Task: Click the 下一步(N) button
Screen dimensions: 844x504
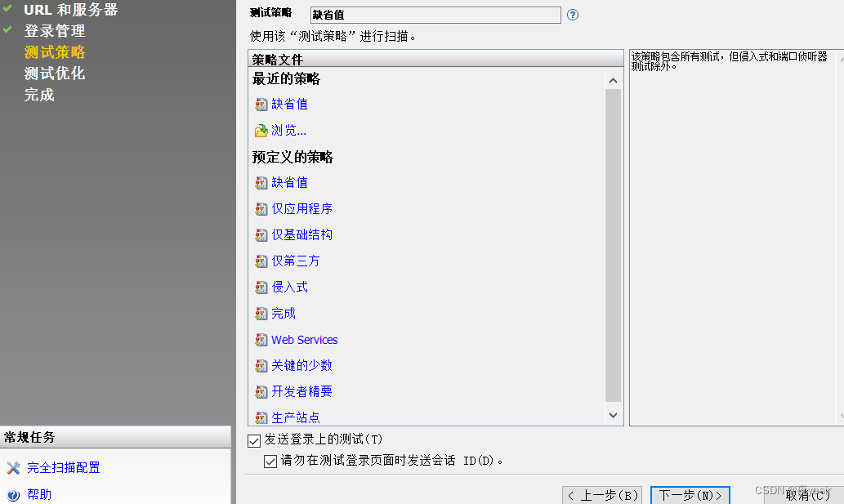Action: coord(690,495)
